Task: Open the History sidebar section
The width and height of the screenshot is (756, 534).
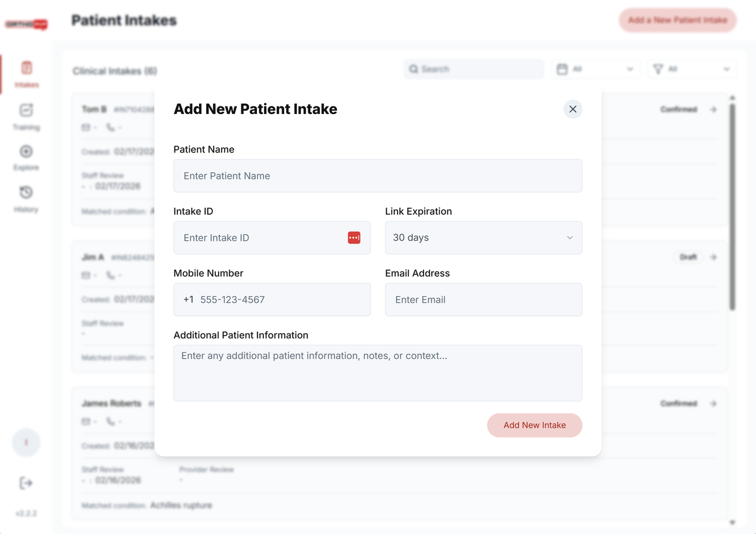Action: coord(26,198)
